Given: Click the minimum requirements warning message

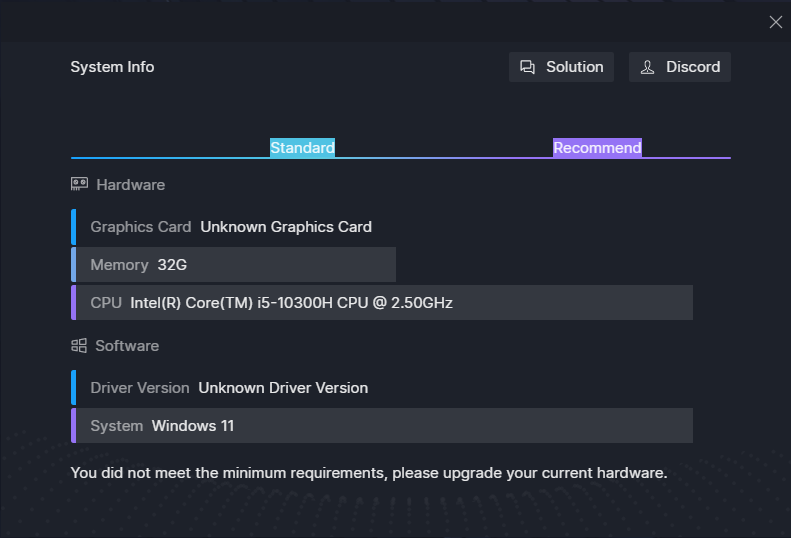Looking at the screenshot, I should click(368, 473).
